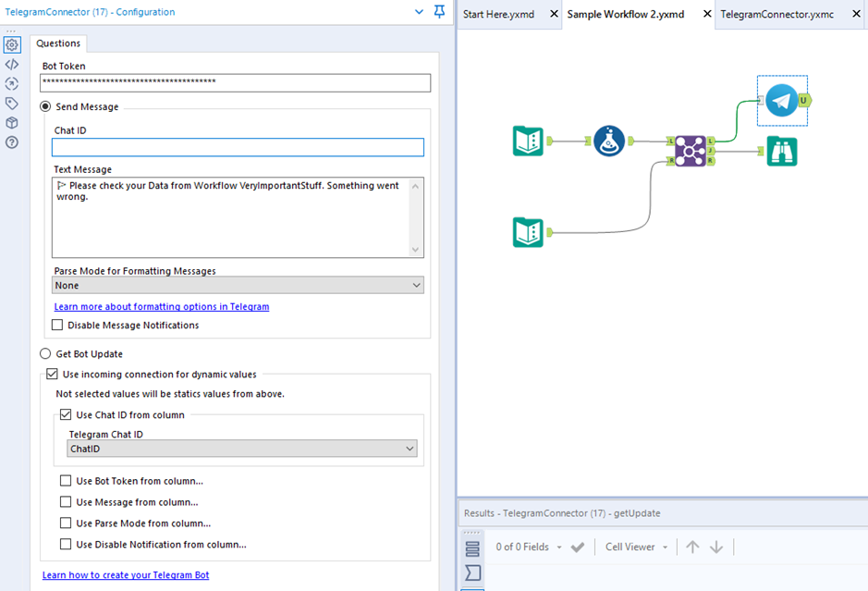Click the J output anchor of Join tool
This screenshot has height=591, width=868.
tap(712, 151)
